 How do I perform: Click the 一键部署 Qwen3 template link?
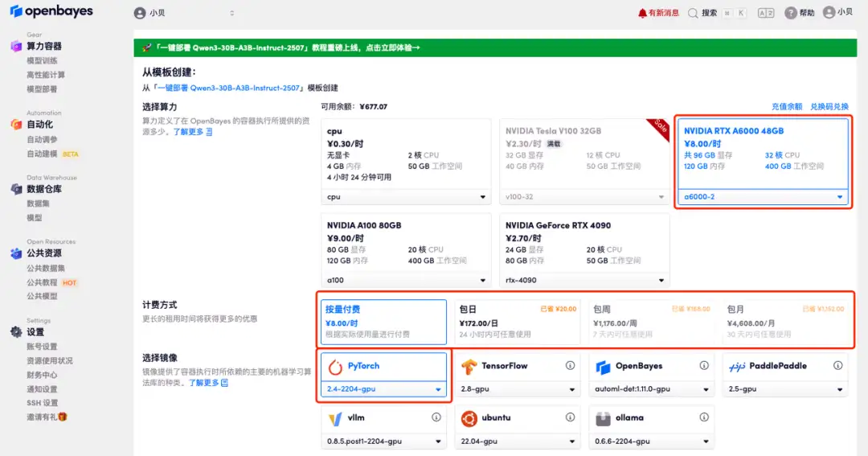coord(228,88)
